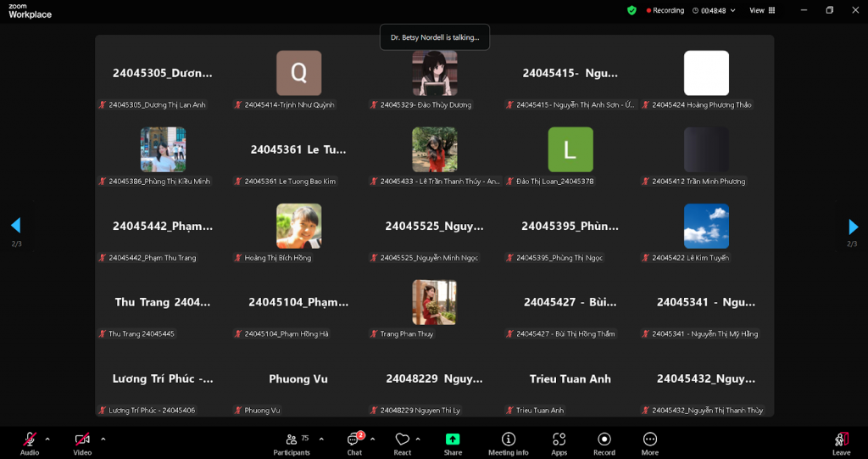Select Trang Phan Thuy's photo
The height and width of the screenshot is (459, 868).
(435, 302)
